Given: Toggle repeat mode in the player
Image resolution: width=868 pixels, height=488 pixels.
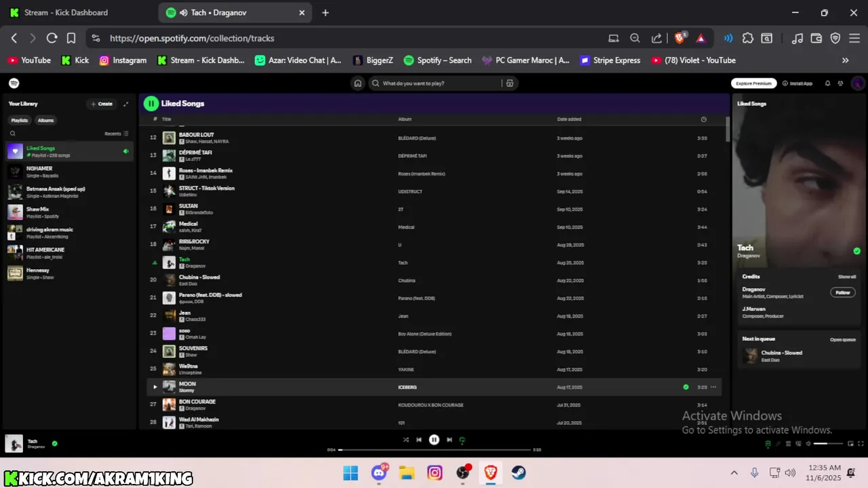Looking at the screenshot, I should coord(462,440).
